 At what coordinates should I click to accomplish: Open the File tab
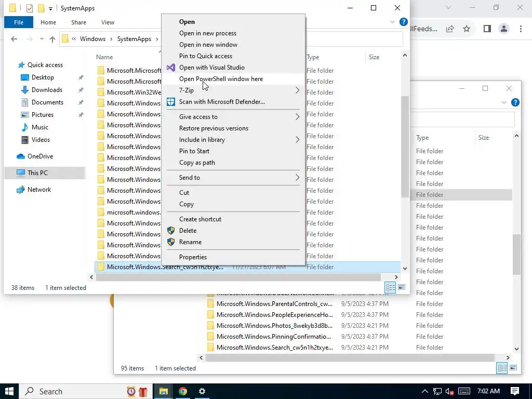19,22
